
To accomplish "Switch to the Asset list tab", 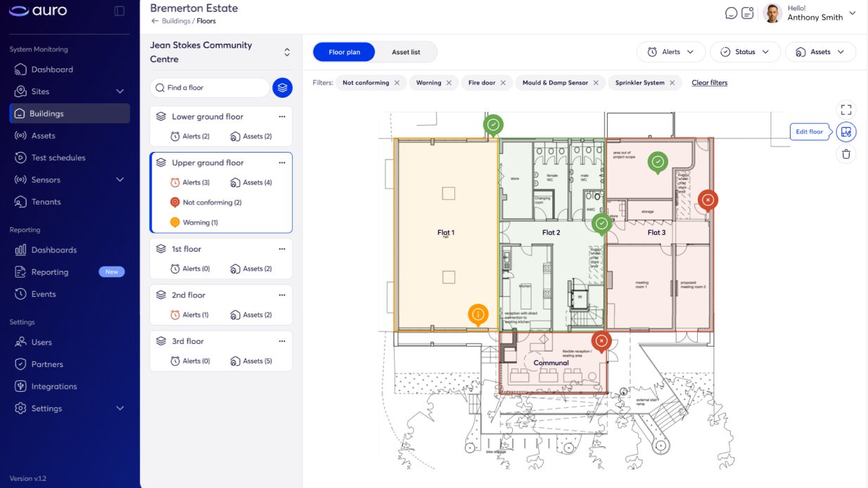I will [x=406, y=51].
